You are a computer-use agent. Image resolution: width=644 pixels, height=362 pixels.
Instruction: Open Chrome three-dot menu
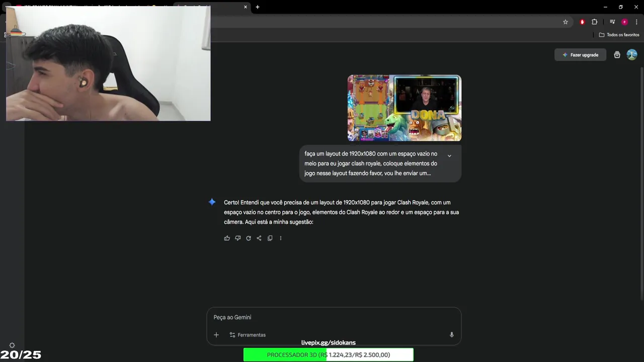(x=636, y=22)
